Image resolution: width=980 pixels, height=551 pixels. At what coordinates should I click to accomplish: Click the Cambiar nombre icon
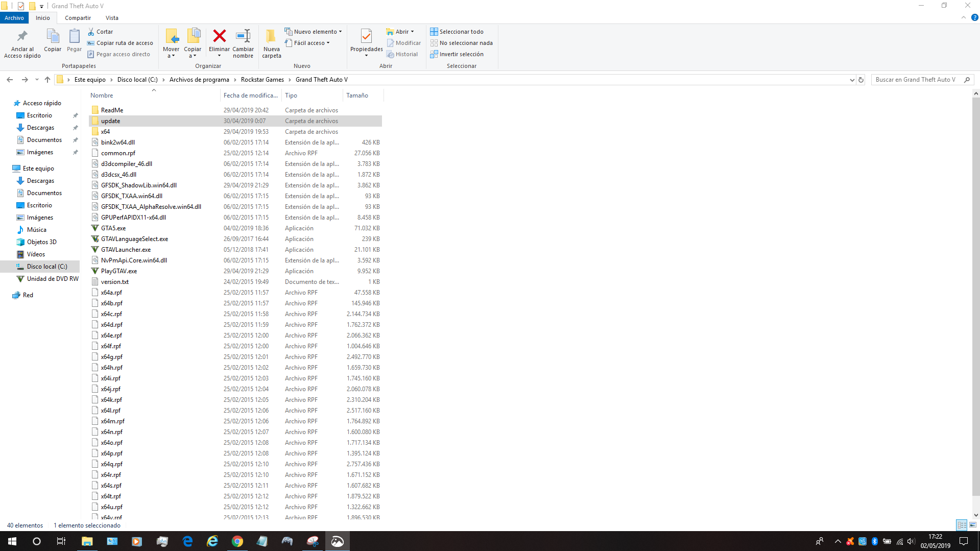[x=243, y=36]
